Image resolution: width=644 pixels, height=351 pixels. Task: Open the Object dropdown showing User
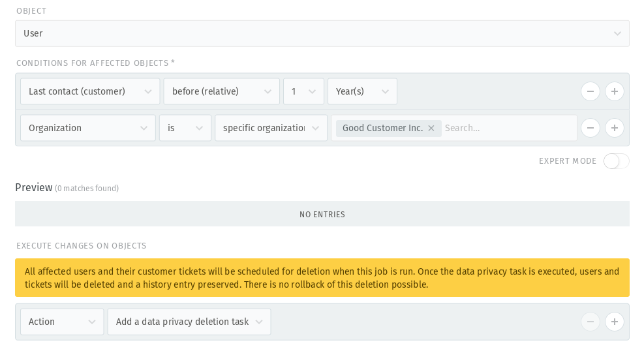pos(322,33)
